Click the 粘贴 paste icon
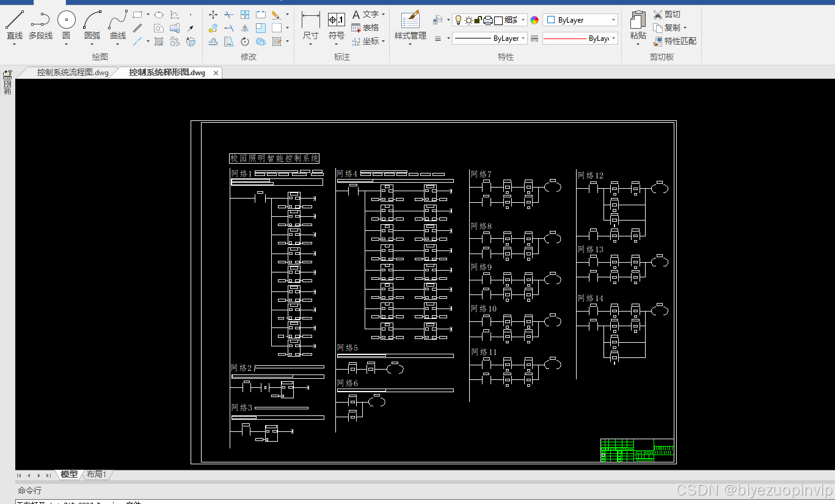The width and height of the screenshot is (835, 504). pyautogui.click(x=638, y=26)
